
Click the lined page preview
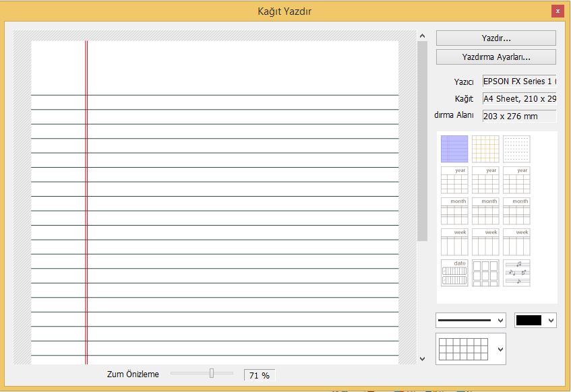tap(215, 202)
